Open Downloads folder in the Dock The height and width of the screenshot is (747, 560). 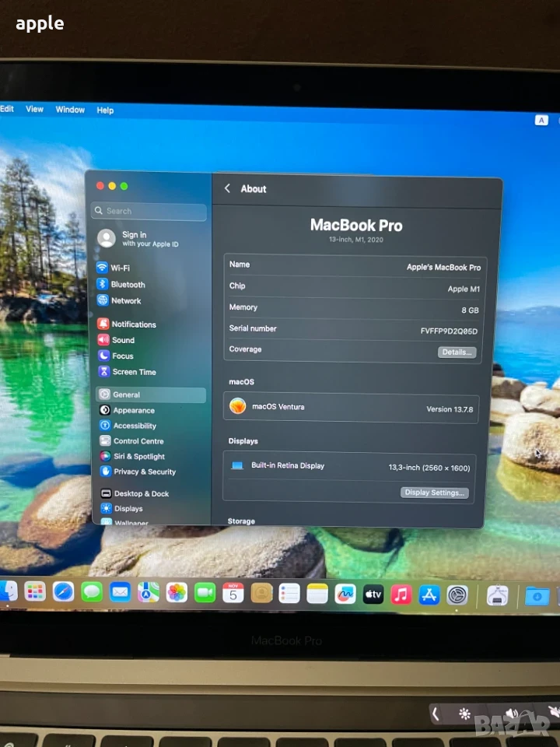tap(537, 596)
